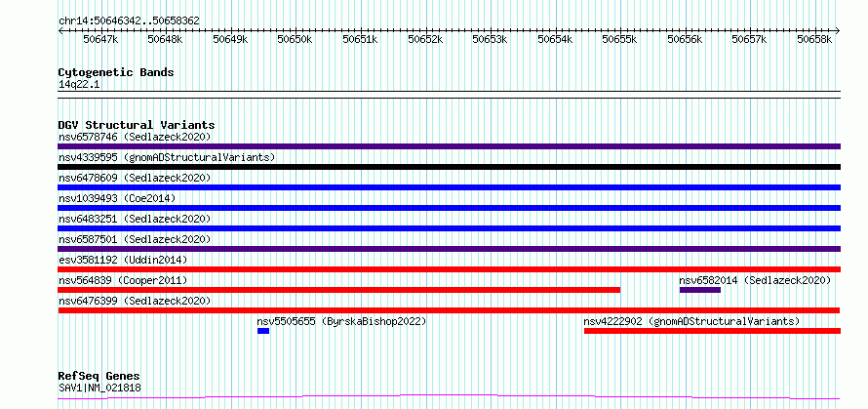The width and height of the screenshot is (868, 409).
Task: Open nsv5505655 (ByrskaBishop2022) variant label
Action: pyautogui.click(x=341, y=321)
